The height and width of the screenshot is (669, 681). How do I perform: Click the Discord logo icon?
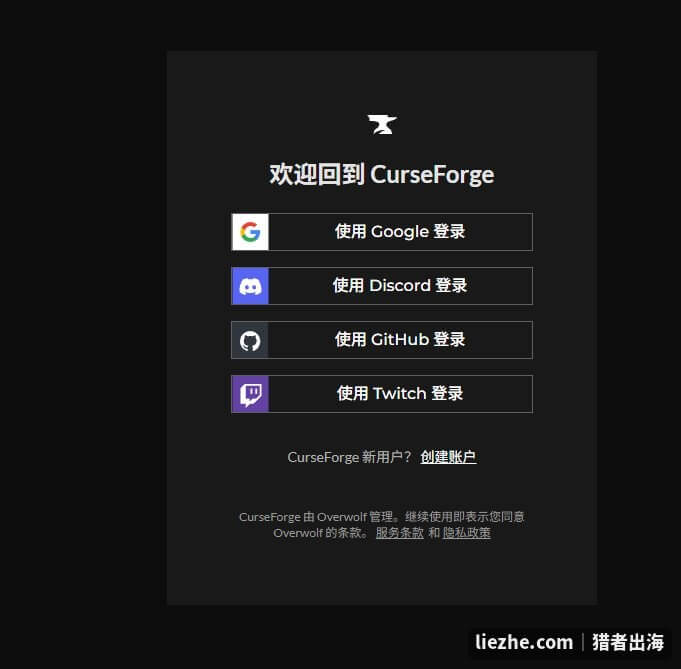point(250,286)
